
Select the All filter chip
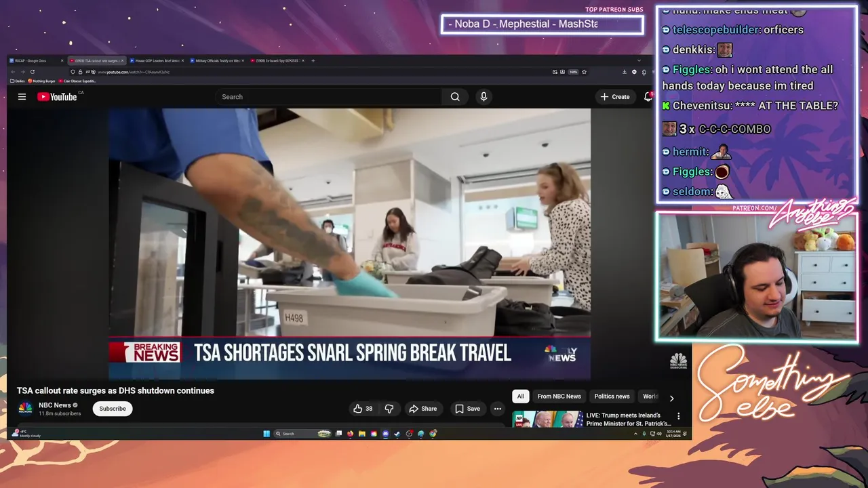tap(521, 396)
